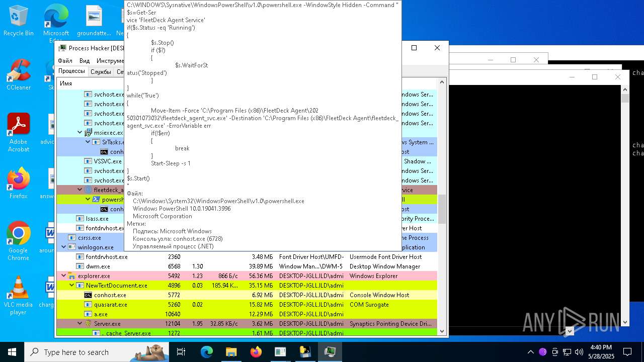Open the Файл menu
Image resolution: width=644 pixels, height=362 pixels.
click(x=65, y=61)
